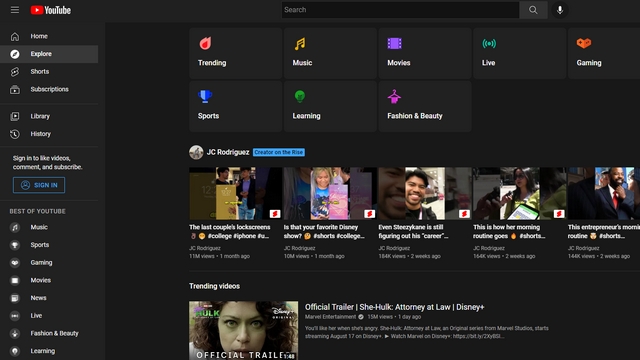This screenshot has height=360, width=640.
Task: Click 'This is how her morning routine' title
Action: [x=509, y=231]
